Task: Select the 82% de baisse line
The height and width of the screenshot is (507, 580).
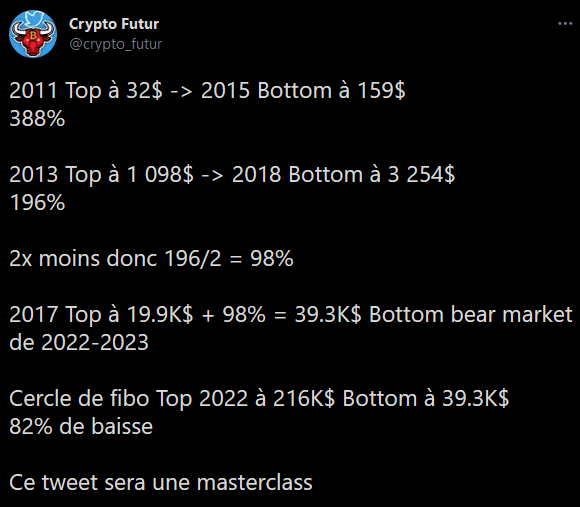Action: click(81, 426)
